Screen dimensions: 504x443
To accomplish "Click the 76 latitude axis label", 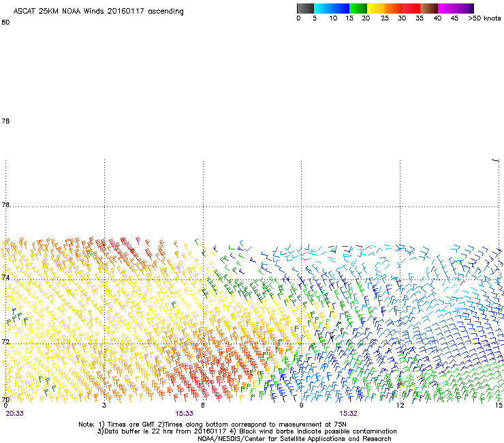I will (x=5, y=204).
